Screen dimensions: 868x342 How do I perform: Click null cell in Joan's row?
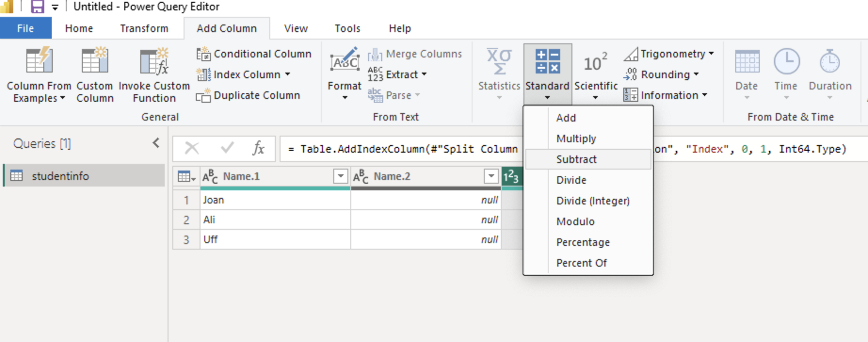(426, 200)
